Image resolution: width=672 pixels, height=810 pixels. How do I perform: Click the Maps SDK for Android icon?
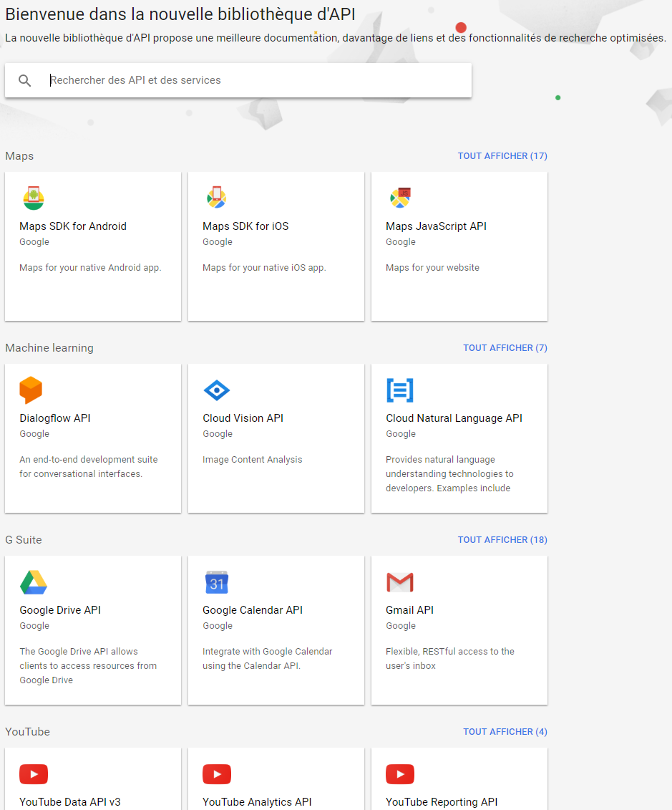pyautogui.click(x=33, y=198)
